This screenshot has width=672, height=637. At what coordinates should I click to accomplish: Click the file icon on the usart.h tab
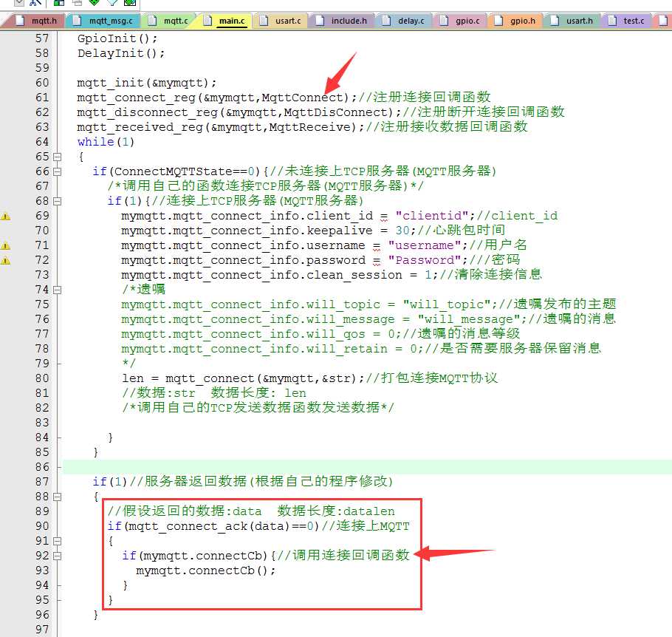(555, 21)
